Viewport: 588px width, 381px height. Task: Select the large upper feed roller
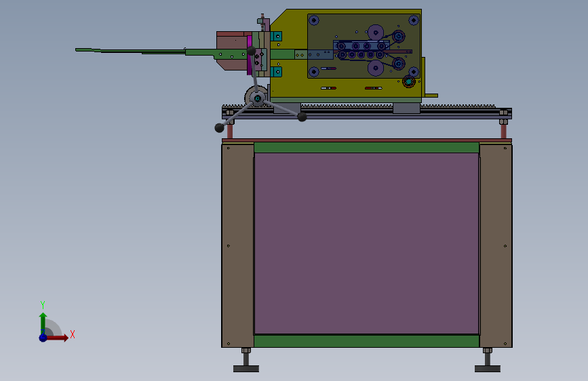375,33
